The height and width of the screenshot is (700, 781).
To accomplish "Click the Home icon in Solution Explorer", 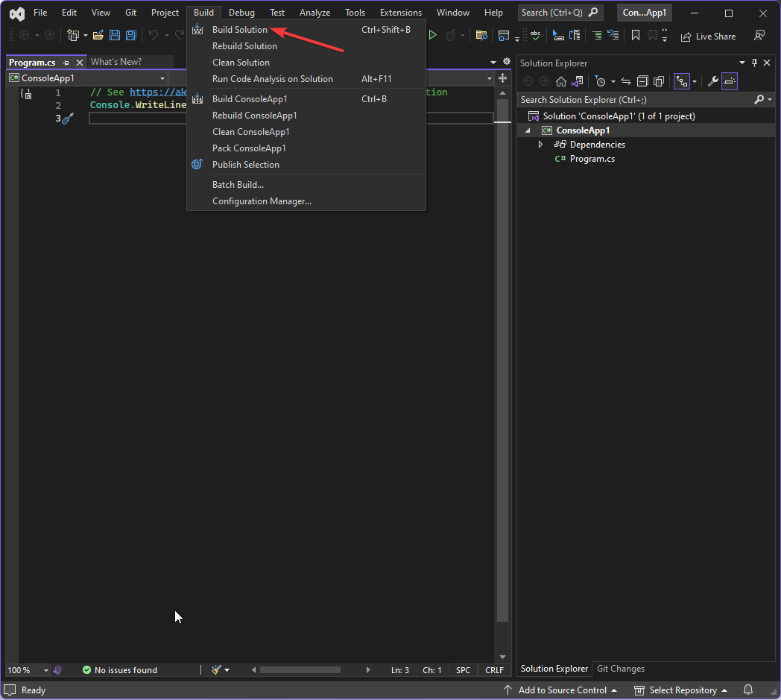I will 561,81.
